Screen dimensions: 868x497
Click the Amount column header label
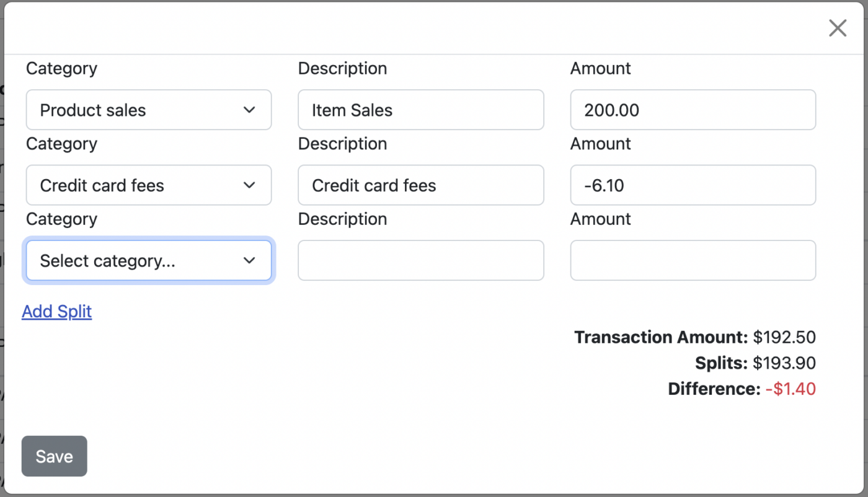(600, 68)
